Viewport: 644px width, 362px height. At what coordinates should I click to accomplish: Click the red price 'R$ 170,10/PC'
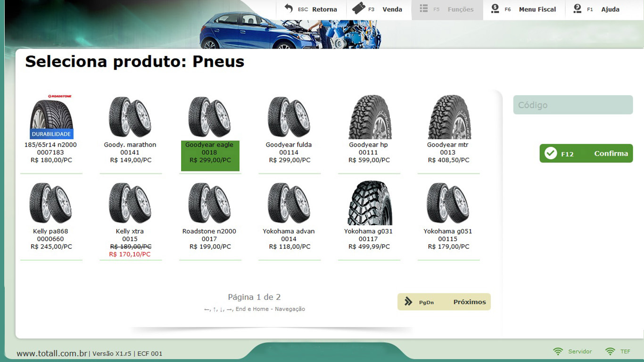point(130,254)
